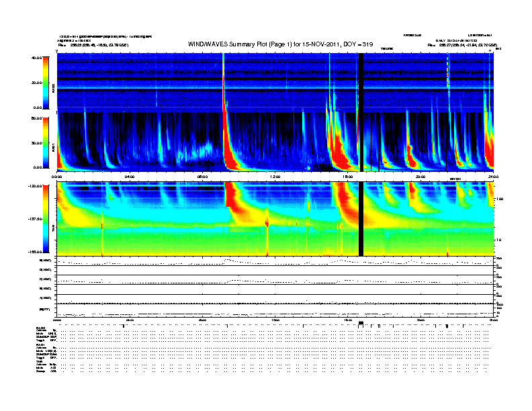
Task: Click the RAD2 color scale bar
Action: click(x=46, y=83)
